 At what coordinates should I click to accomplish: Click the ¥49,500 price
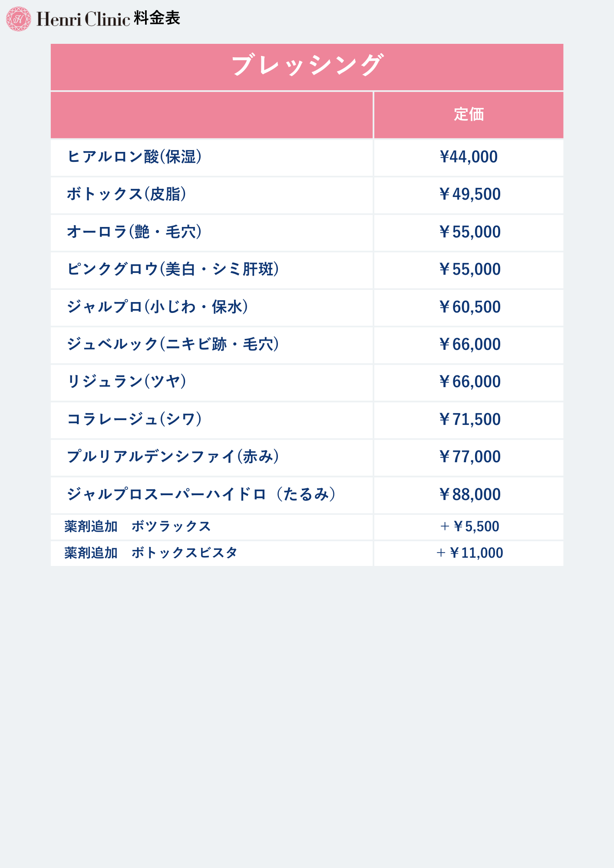[469, 194]
